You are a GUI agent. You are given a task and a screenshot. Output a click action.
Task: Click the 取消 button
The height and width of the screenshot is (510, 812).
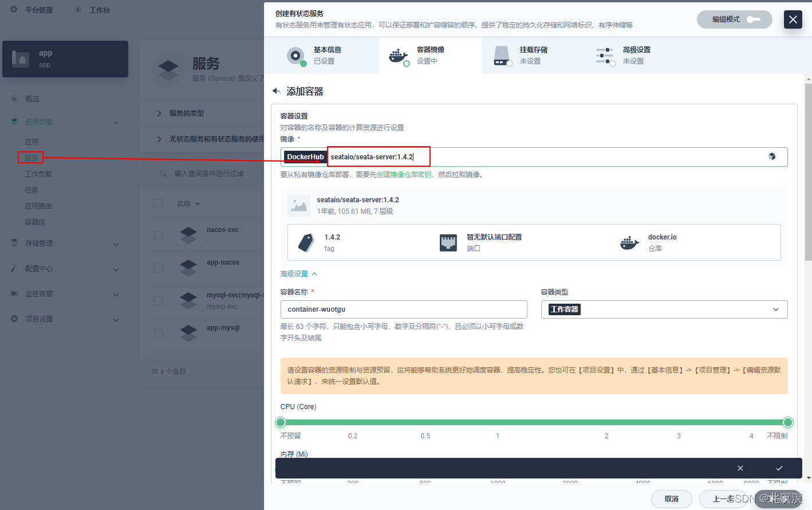672,499
